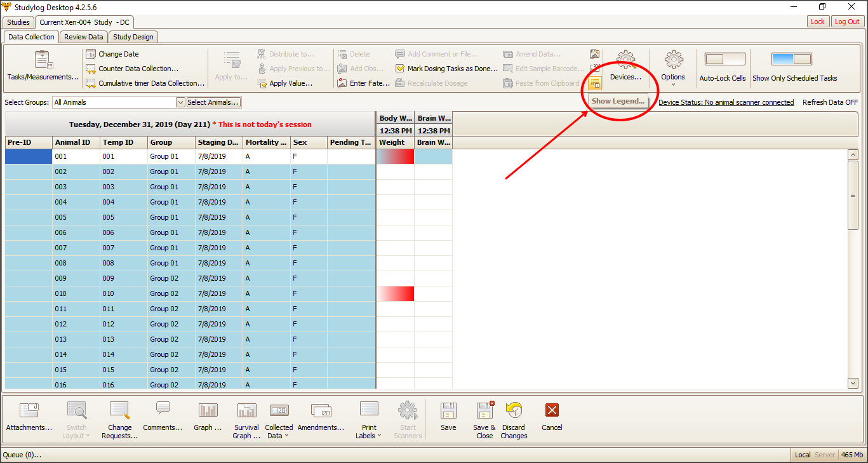
Task: Click the Local indicator in status bar
Action: (x=803, y=455)
